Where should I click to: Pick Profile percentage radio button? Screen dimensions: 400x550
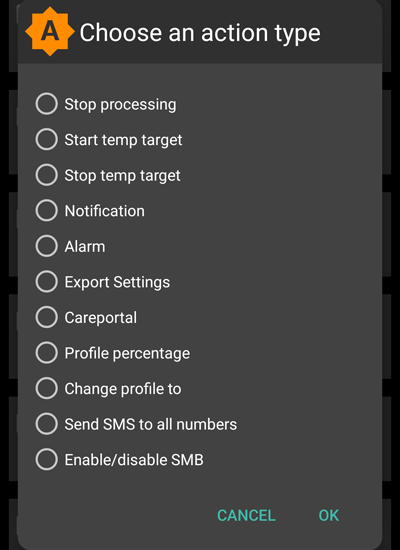click(x=46, y=353)
